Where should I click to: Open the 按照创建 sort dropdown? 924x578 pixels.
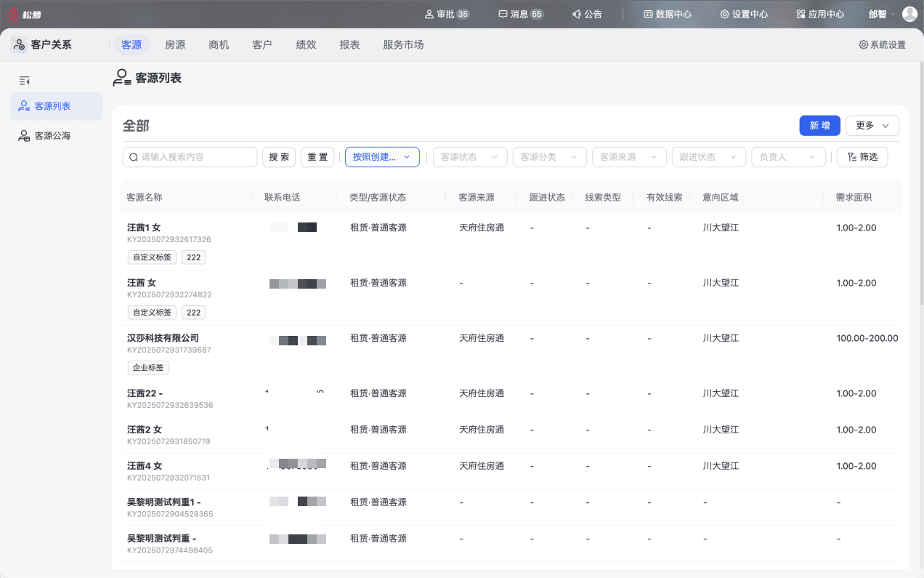[x=382, y=157]
